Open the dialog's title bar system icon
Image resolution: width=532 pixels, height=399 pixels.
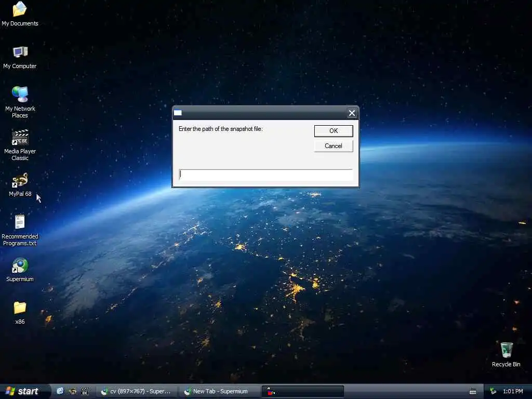pyautogui.click(x=178, y=113)
